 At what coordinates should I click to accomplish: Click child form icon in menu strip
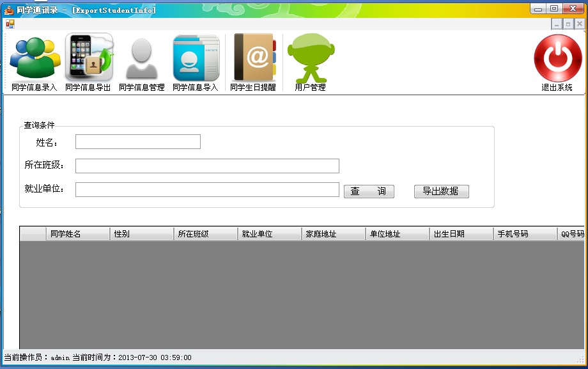[10, 24]
